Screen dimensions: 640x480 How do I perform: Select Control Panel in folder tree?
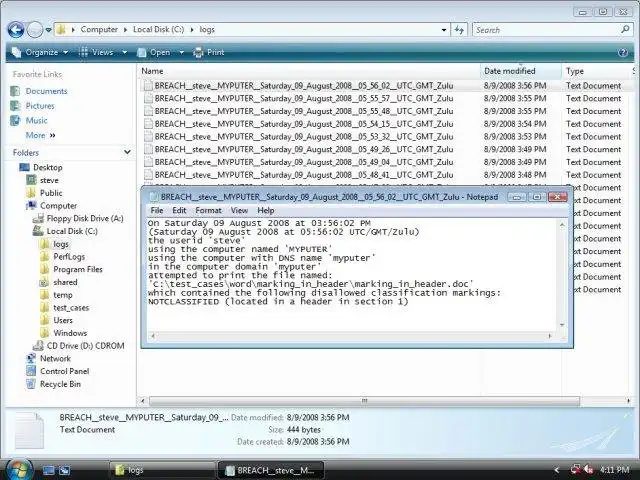64,371
